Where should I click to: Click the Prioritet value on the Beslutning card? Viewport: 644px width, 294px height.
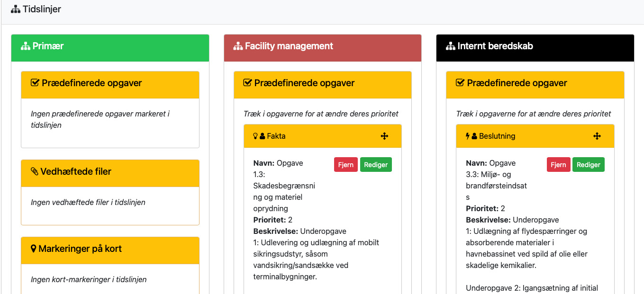pos(503,208)
